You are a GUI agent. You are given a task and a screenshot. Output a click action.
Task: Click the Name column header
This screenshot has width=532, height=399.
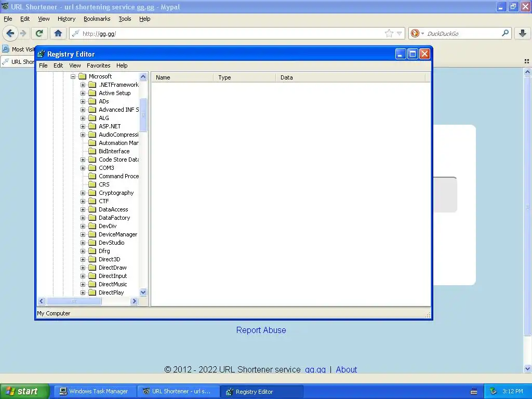[x=182, y=77]
